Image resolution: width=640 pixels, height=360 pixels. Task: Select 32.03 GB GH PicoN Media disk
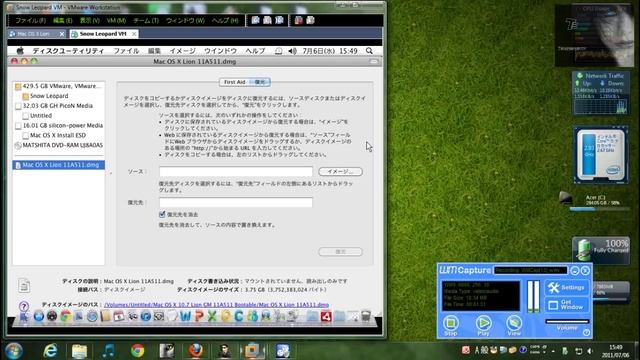click(x=54, y=106)
